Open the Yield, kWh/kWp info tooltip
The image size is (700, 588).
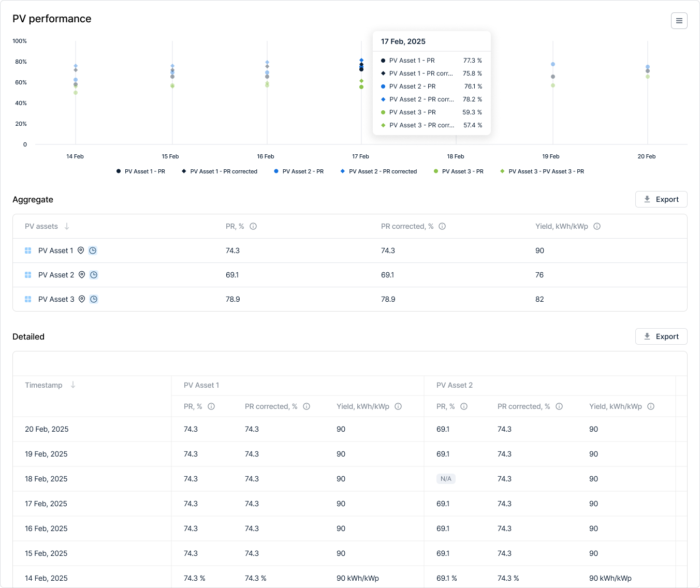[597, 226]
